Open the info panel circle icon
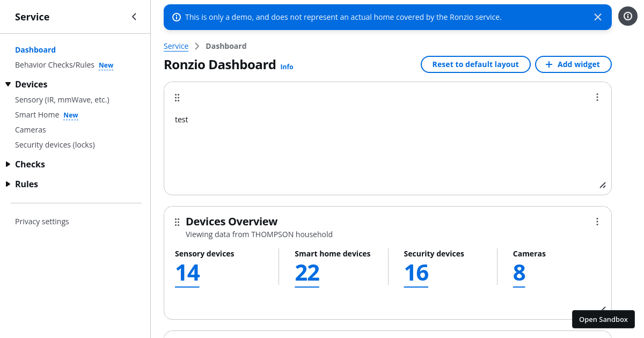This screenshot has width=644, height=338. pos(628,16)
